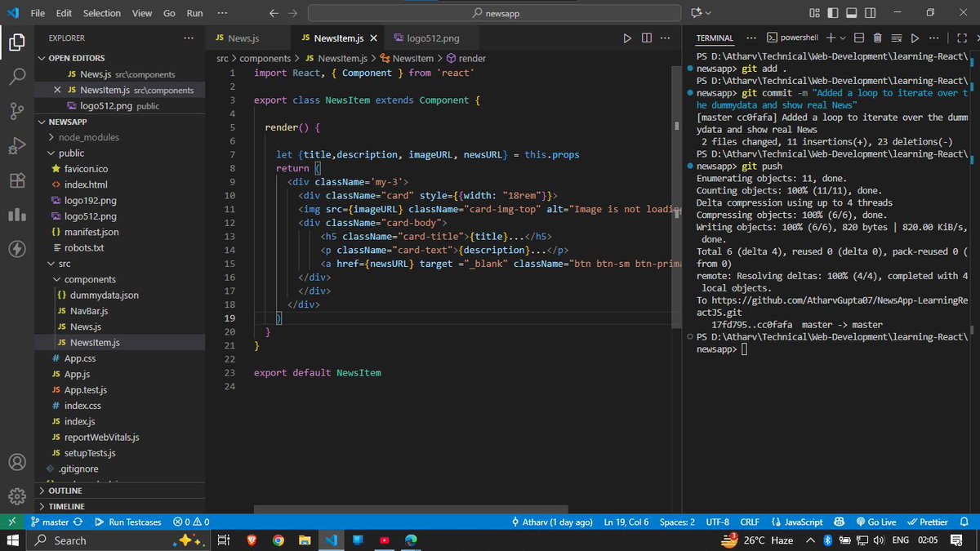Run the NewsItem.js file with play button
Viewport: 980px width, 551px height.
point(627,38)
